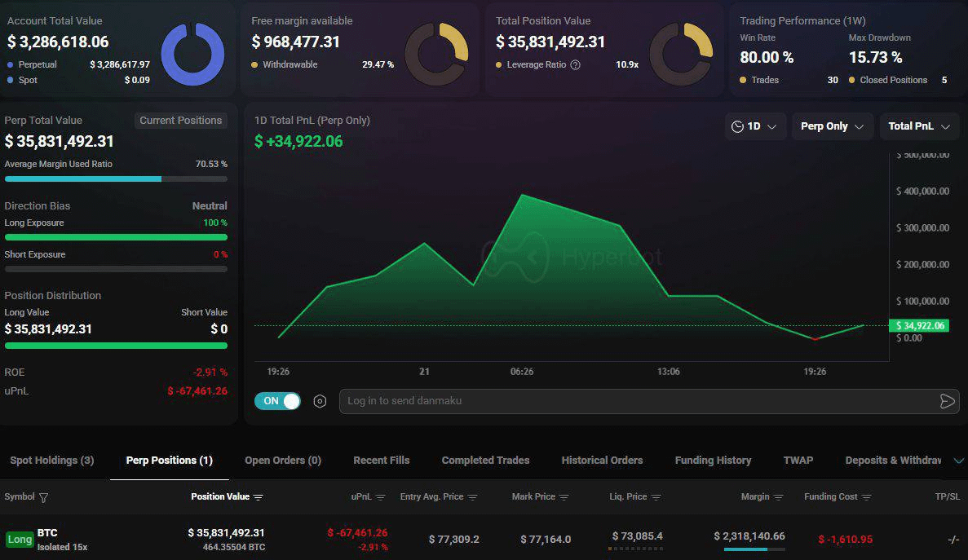Click the Long badge on BTC row

(x=20, y=540)
